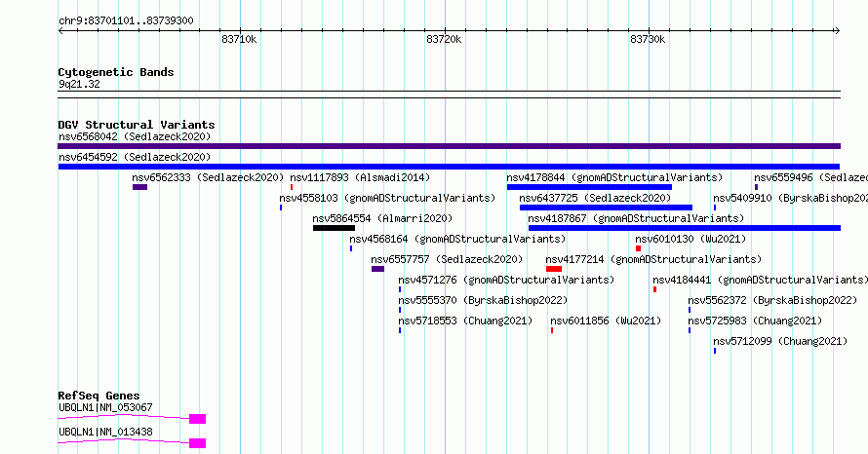
Task: Select nsv5712099 (Chuang2021) label
Action: tap(780, 341)
